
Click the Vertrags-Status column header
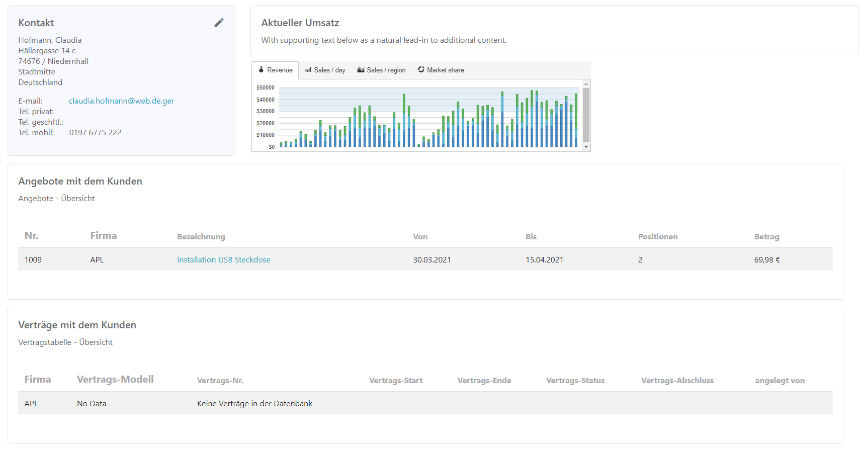[575, 380]
